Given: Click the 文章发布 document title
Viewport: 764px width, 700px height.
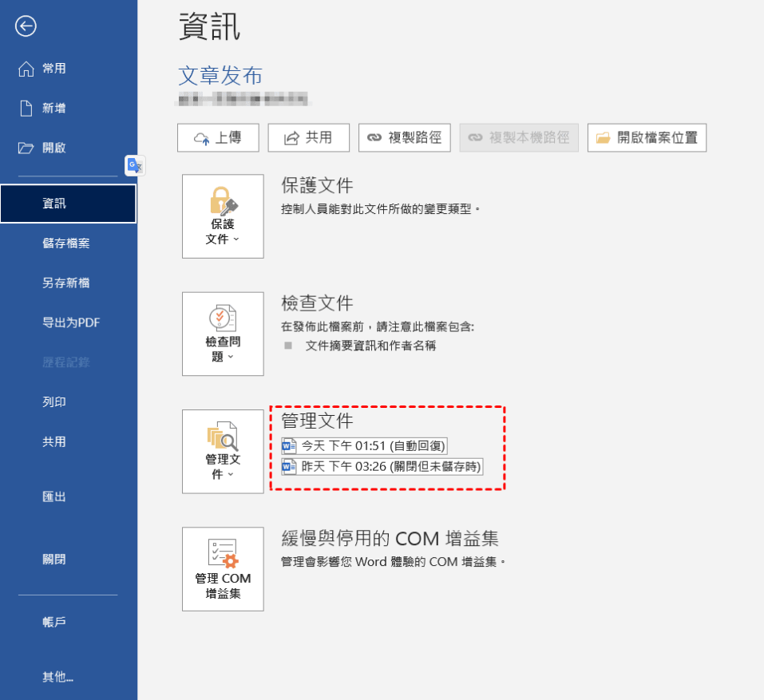Looking at the screenshot, I should click(220, 76).
